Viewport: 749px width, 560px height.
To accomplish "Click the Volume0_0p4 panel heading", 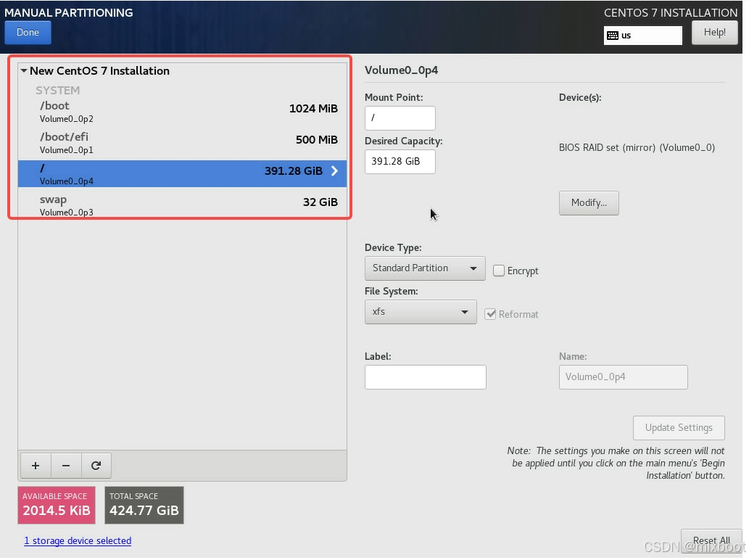I will (401, 70).
